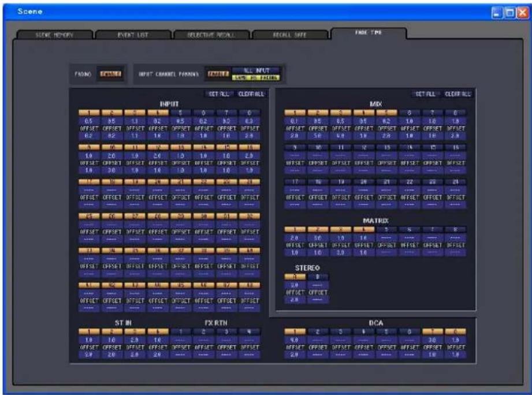The width and height of the screenshot is (532, 395).
Task: Go to the Selective Recall tab
Action: pyautogui.click(x=211, y=35)
